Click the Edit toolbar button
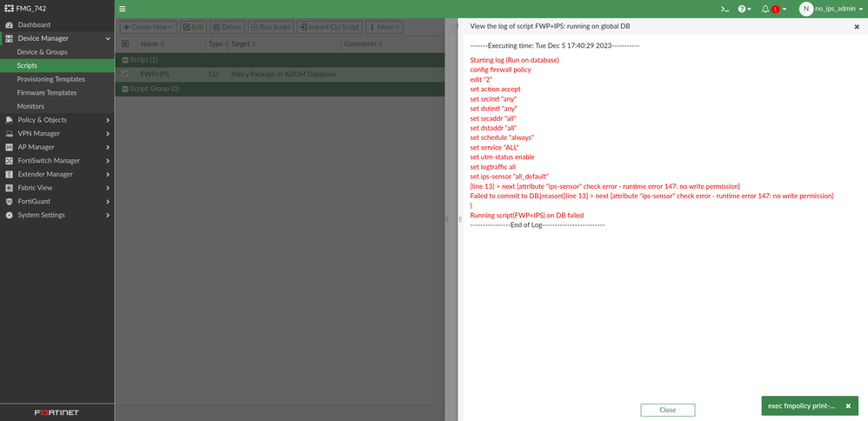Viewport: 868px width, 421px height. click(x=193, y=27)
